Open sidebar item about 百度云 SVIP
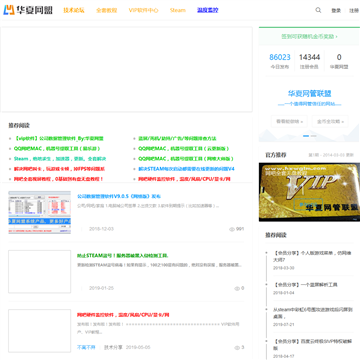360x360 pixels. pos(312,345)
